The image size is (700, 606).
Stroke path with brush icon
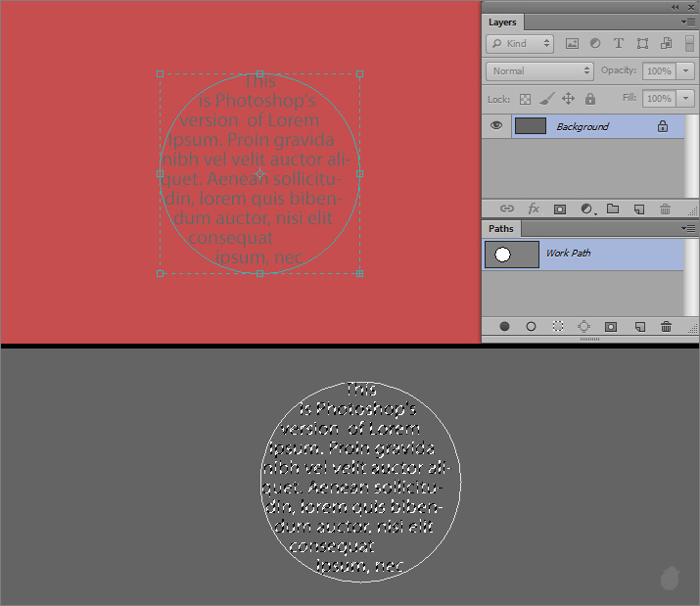531,326
